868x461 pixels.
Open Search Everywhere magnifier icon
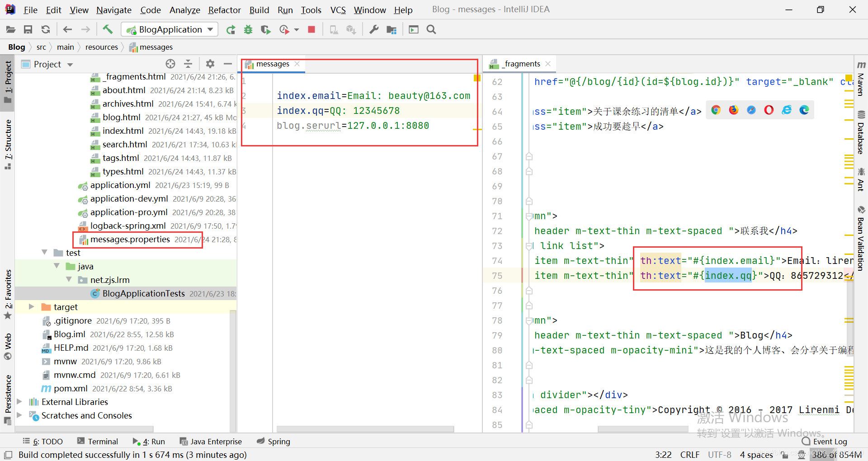pyautogui.click(x=431, y=29)
